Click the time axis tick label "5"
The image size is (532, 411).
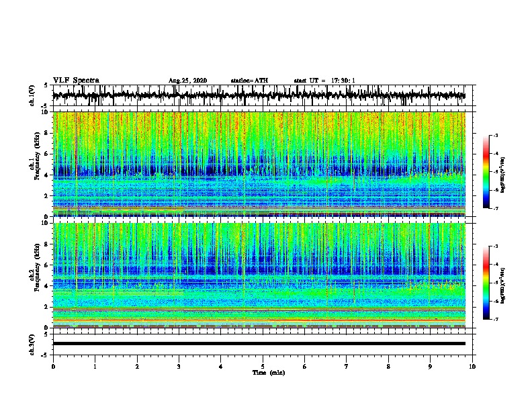[x=263, y=367]
